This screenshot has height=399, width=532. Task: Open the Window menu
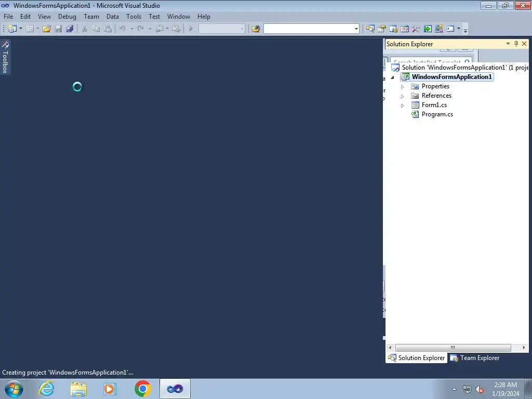coord(179,17)
